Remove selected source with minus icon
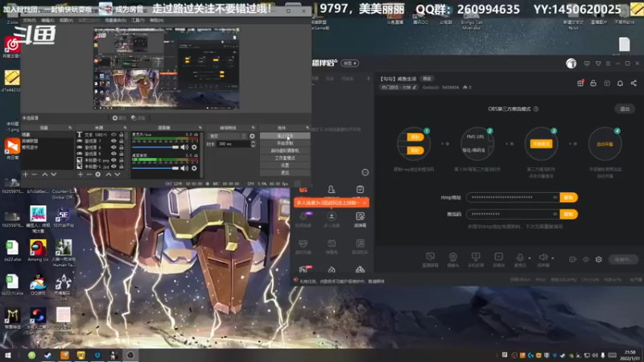 [x=89, y=175]
